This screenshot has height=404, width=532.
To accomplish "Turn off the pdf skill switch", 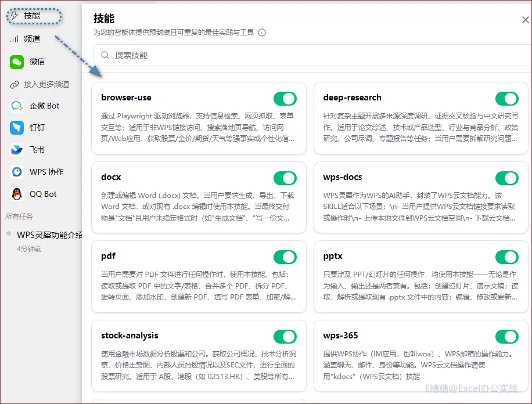I will coord(285,257).
